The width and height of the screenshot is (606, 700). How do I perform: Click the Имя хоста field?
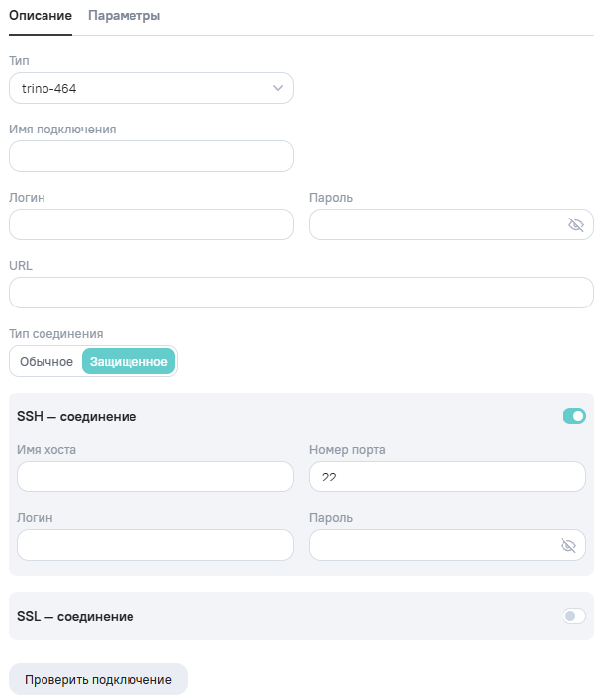[155, 477]
